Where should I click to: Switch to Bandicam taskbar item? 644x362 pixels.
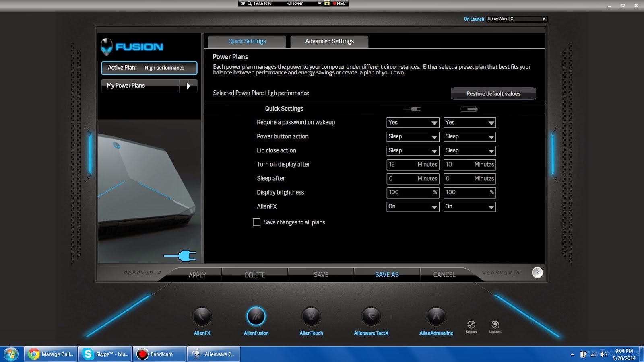click(x=159, y=354)
